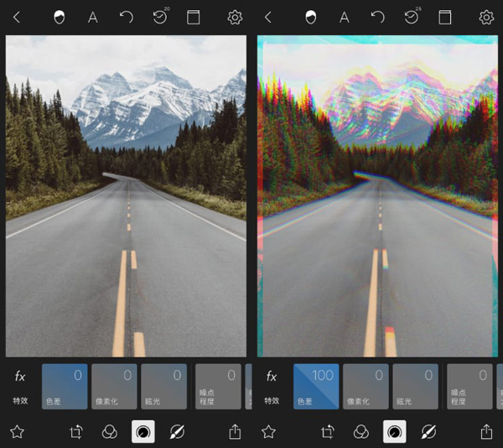The height and width of the screenshot is (448, 503).
Task: Open history icon with badge 25
Action: coord(411,17)
